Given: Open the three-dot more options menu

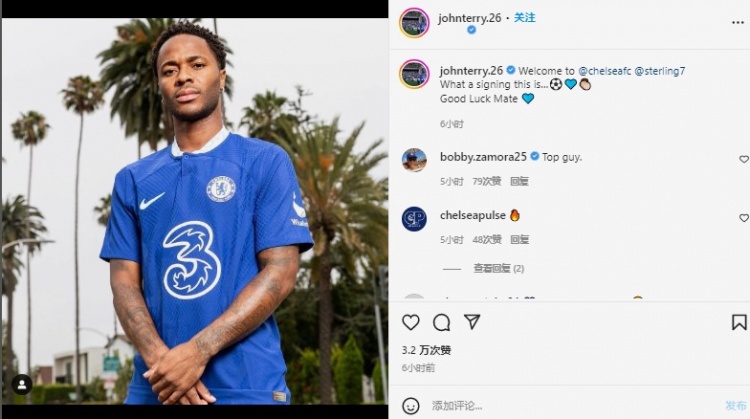Looking at the screenshot, I should (x=738, y=22).
